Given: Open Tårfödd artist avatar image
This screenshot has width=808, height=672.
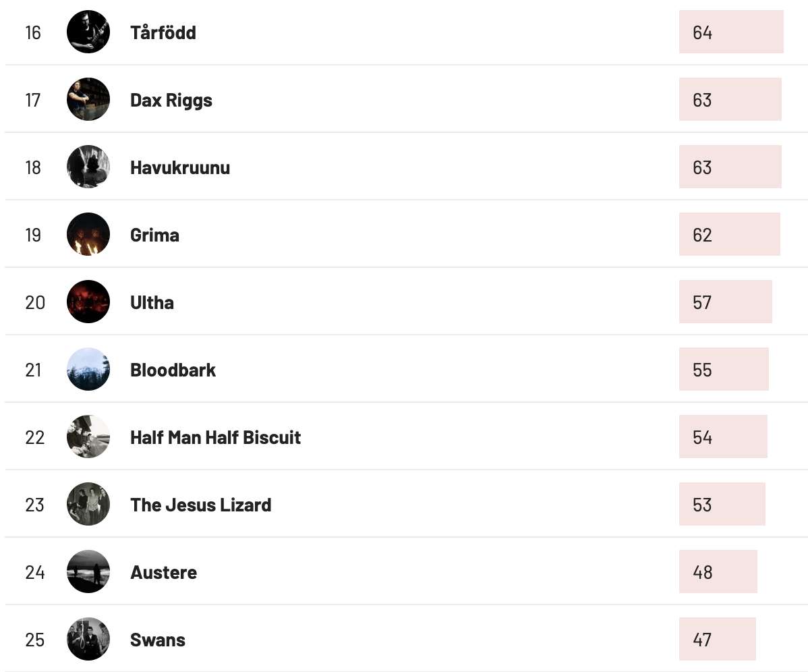Looking at the screenshot, I should 88,32.
